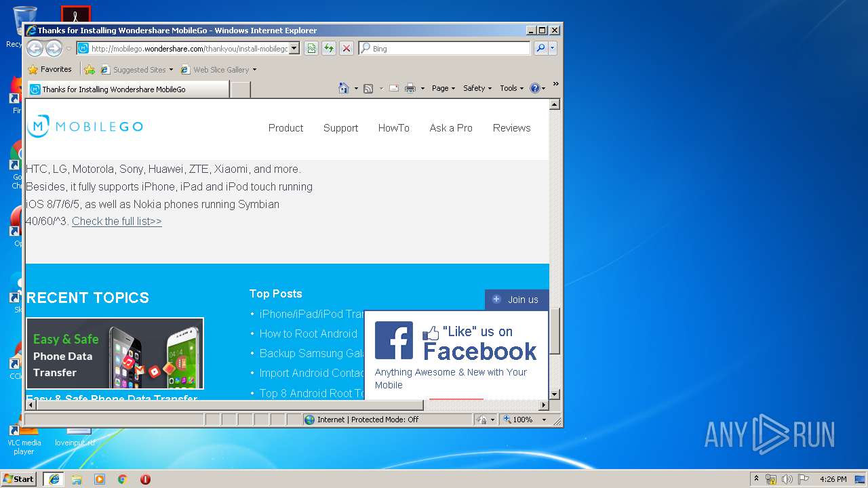Click the volume speaker tray icon
Image resolution: width=868 pixels, height=488 pixels.
tap(787, 479)
